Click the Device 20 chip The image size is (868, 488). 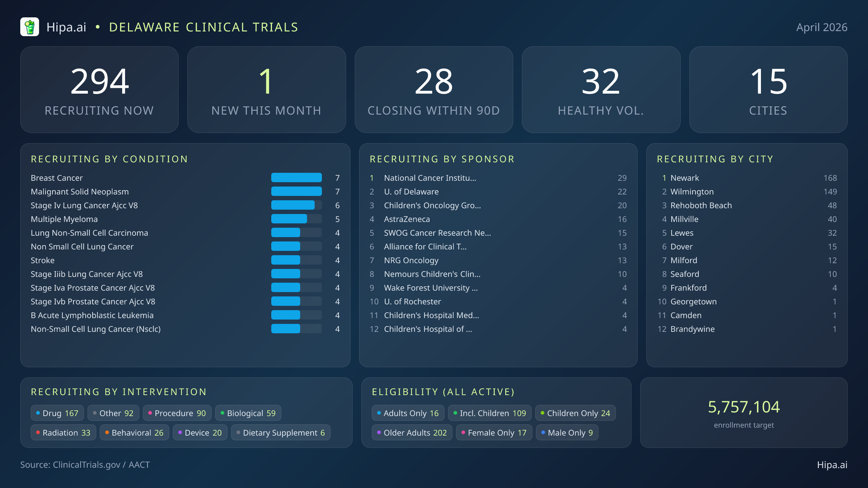pyautogui.click(x=200, y=433)
